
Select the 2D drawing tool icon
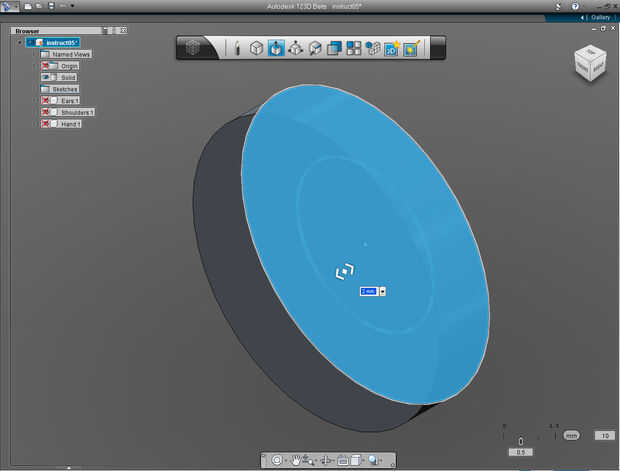pos(392,48)
